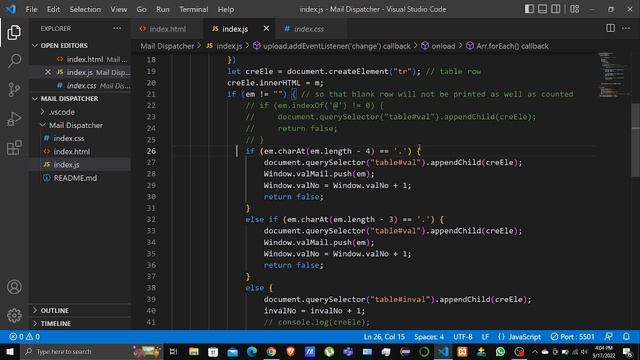Open the Run menu

pos(162,9)
